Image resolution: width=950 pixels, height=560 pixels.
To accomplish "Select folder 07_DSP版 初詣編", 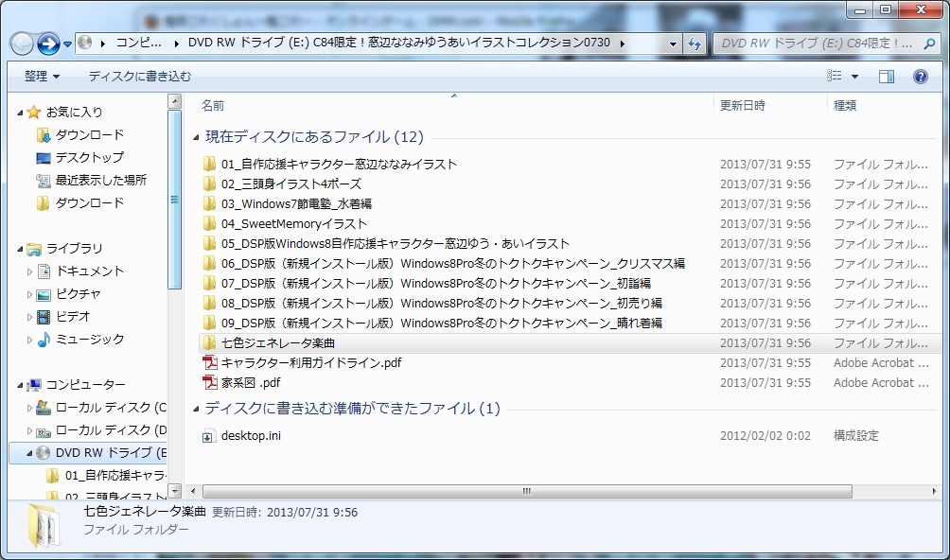I will [435, 284].
